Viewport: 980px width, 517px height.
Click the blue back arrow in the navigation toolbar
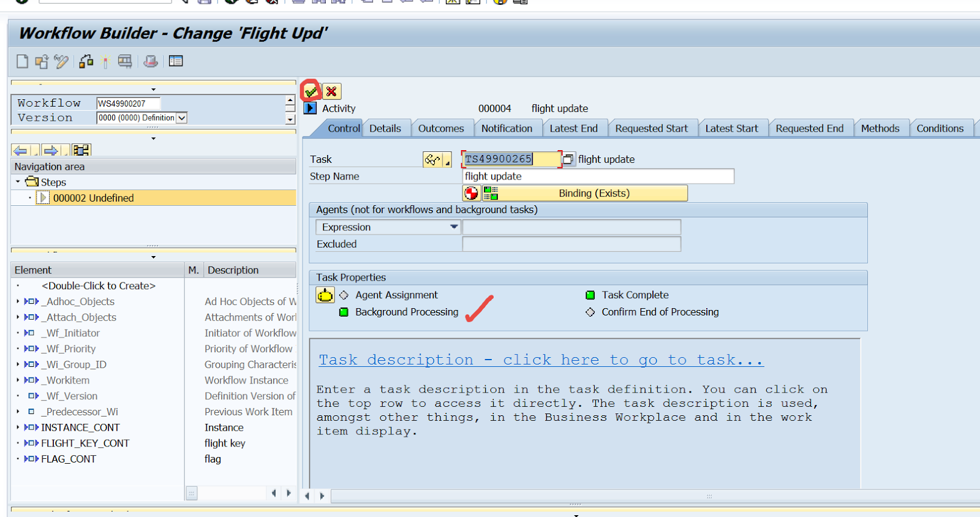[20, 151]
